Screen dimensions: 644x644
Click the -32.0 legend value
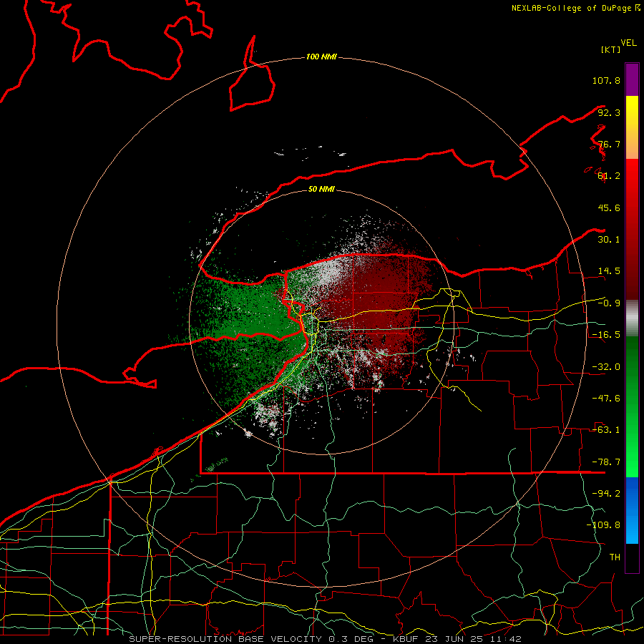point(606,367)
